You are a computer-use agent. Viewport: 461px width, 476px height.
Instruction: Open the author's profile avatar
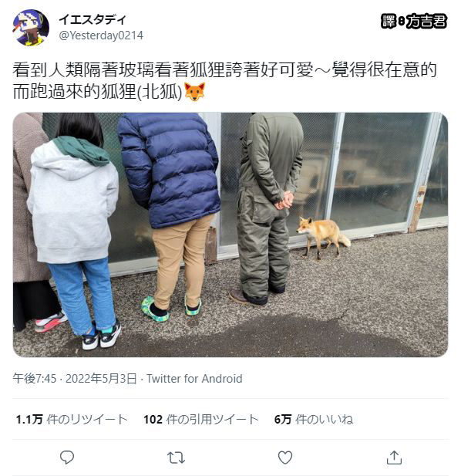pyautogui.click(x=31, y=27)
